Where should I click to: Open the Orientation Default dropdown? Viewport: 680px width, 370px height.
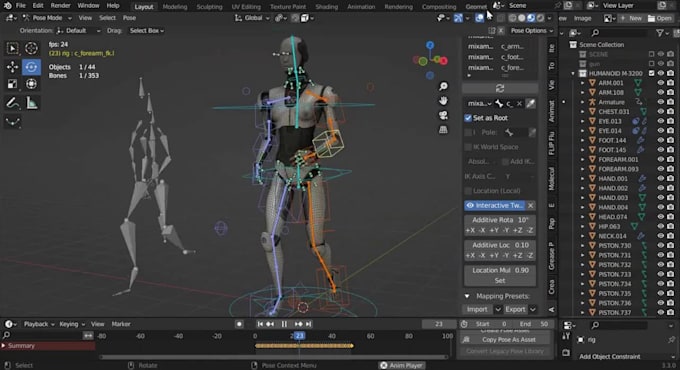pyautogui.click(x=78, y=31)
